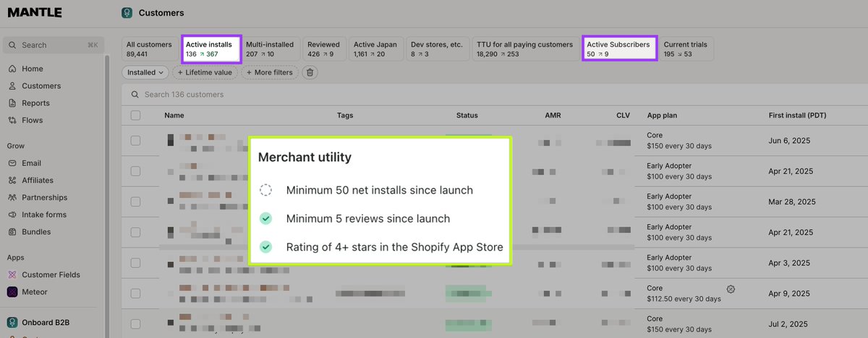This screenshot has width=868, height=338.
Task: Click the trash icon to clear filters
Action: pos(310,72)
